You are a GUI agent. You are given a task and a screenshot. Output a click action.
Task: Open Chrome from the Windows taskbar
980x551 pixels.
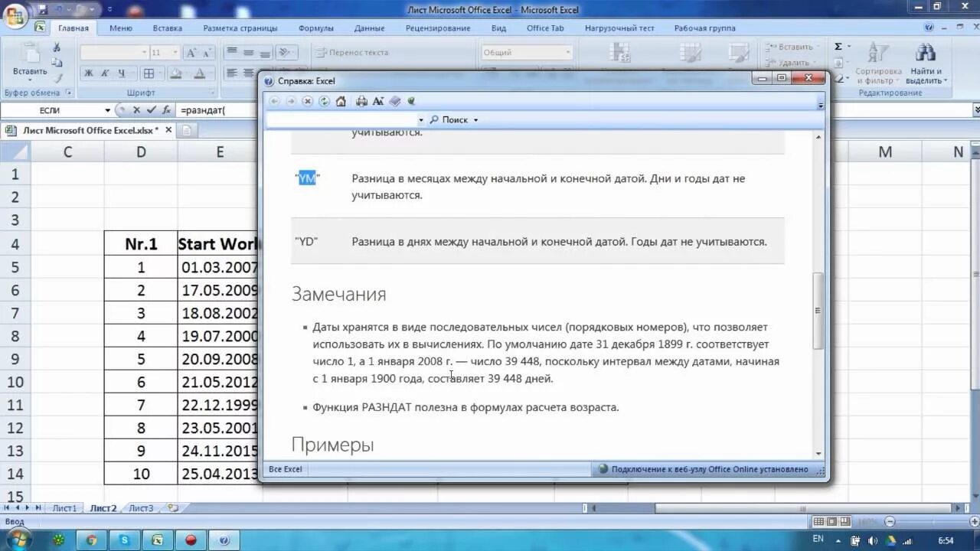point(91,540)
